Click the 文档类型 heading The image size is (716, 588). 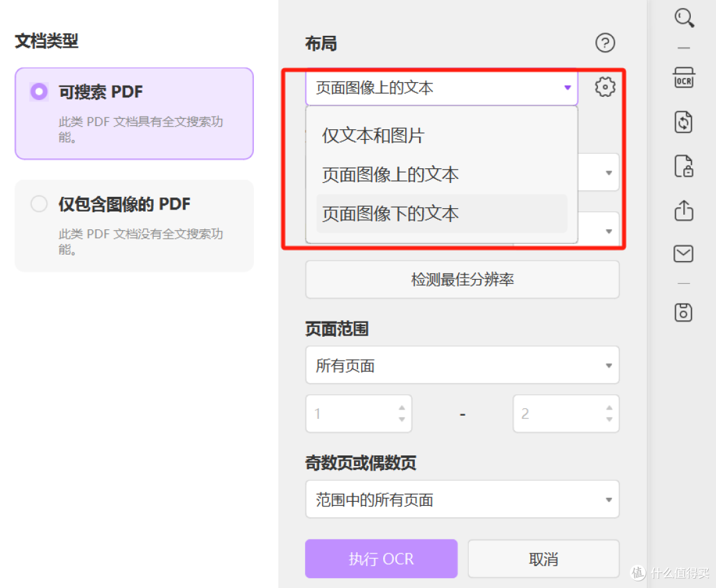coord(46,41)
